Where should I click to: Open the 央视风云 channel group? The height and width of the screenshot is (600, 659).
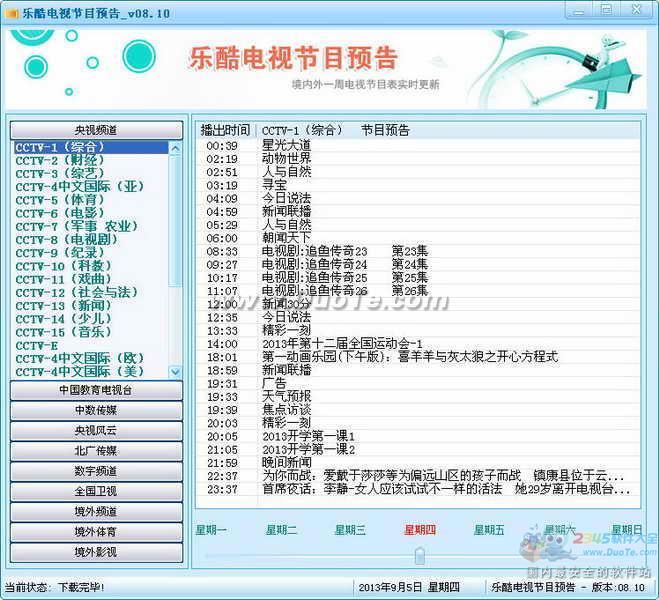tap(96, 431)
